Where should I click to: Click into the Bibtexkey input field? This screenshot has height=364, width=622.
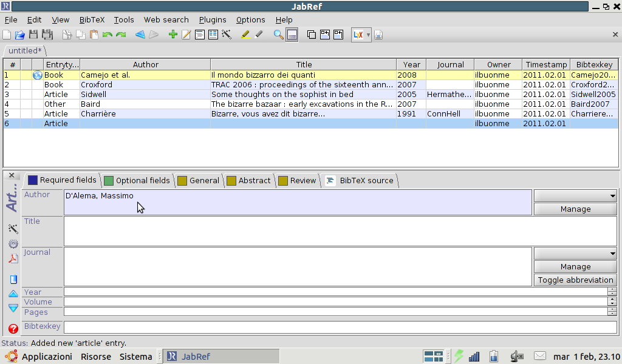[x=340, y=327]
